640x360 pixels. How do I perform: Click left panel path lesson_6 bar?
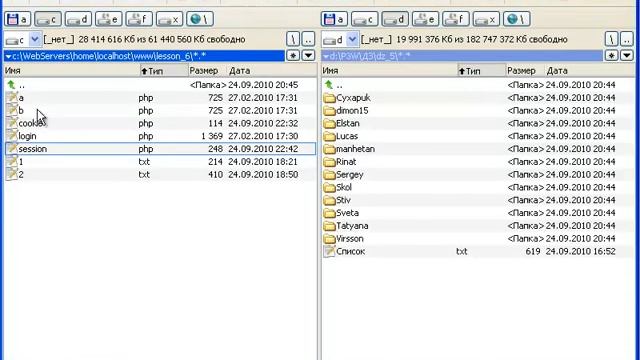(x=144, y=56)
